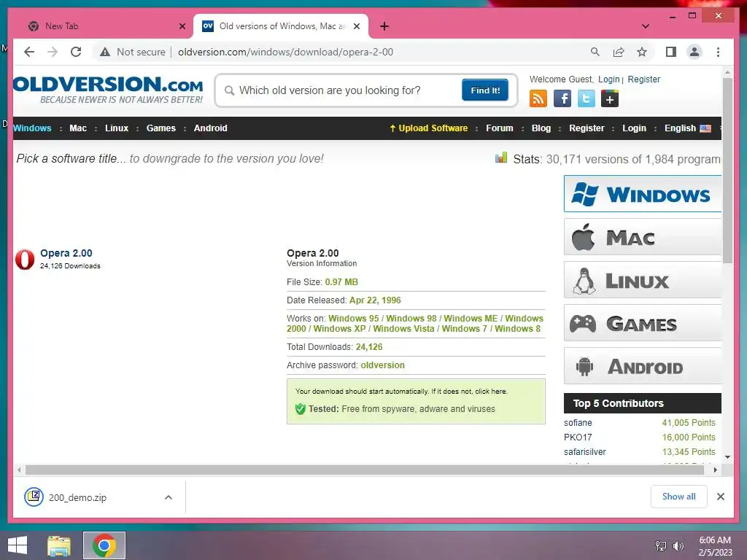
Task: Click the share page icon
Action: [x=619, y=52]
